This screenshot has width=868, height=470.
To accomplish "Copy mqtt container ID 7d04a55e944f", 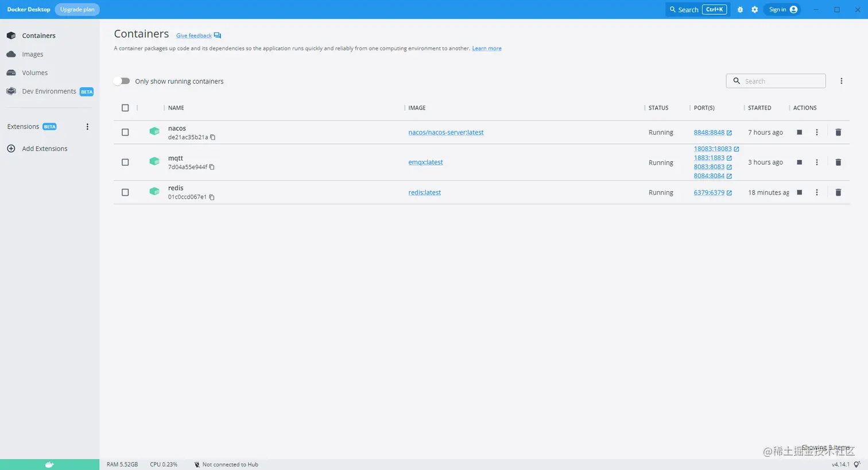I will click(x=212, y=167).
